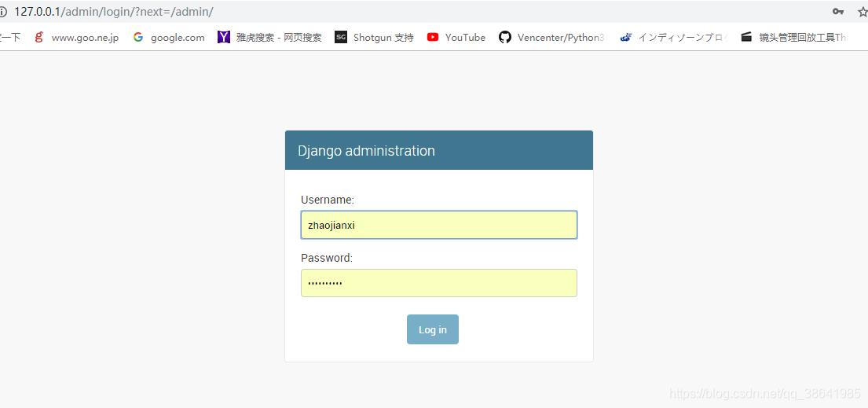Click the clapperboard icon for 镜头管理回放工具
868x408 pixels.
coord(747,37)
